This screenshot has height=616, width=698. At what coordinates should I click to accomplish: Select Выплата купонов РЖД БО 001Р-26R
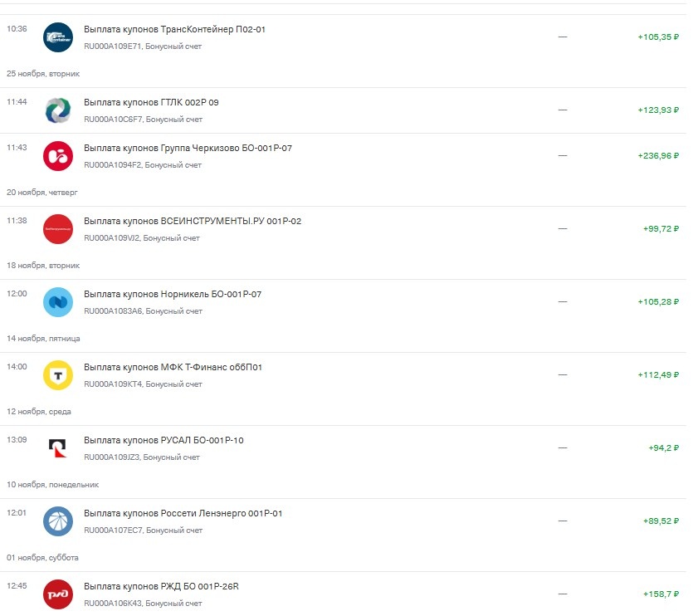tap(161, 586)
